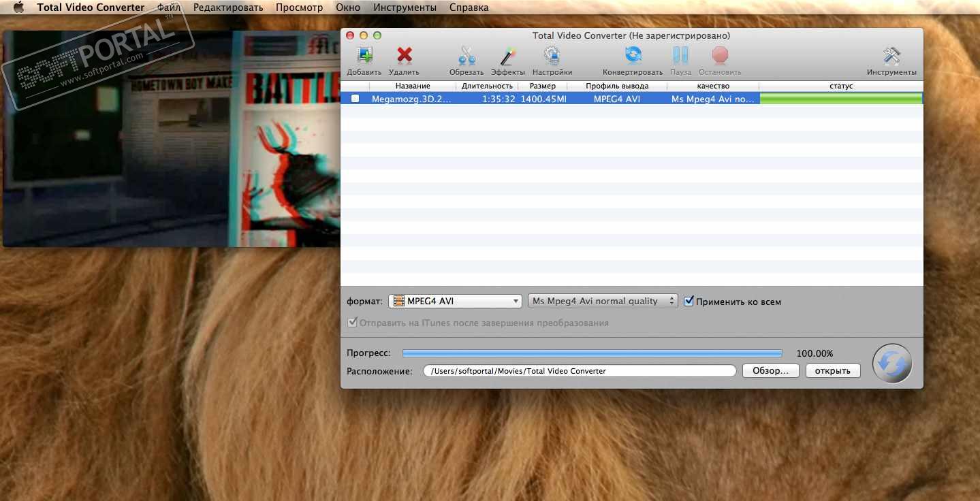
Task: Select the Обрезать scissors tool
Action: (x=467, y=55)
